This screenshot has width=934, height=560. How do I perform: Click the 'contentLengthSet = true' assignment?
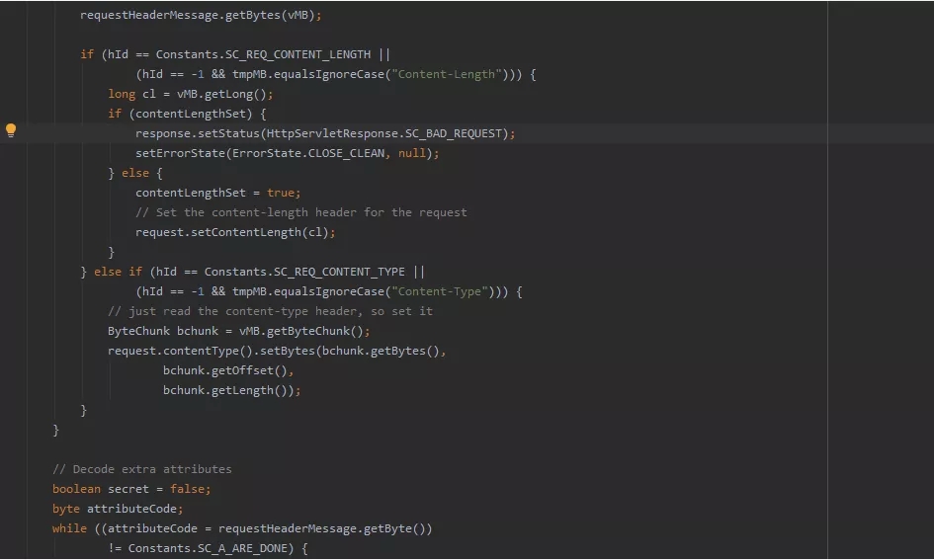coord(217,193)
